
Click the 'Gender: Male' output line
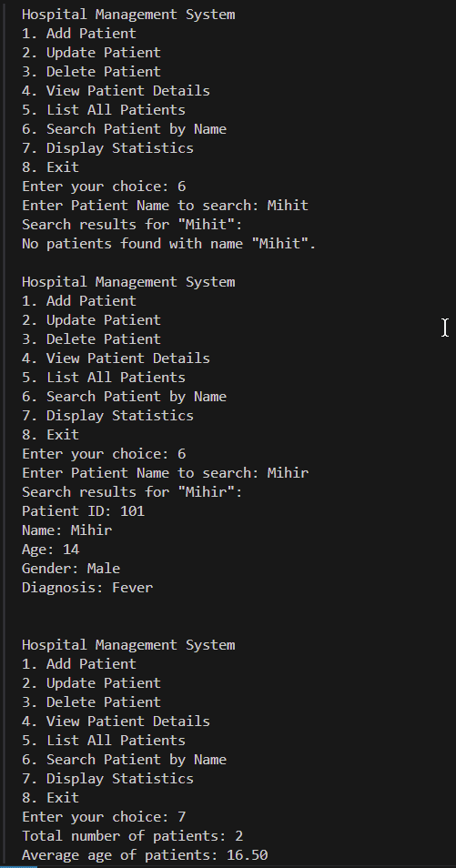pos(71,568)
